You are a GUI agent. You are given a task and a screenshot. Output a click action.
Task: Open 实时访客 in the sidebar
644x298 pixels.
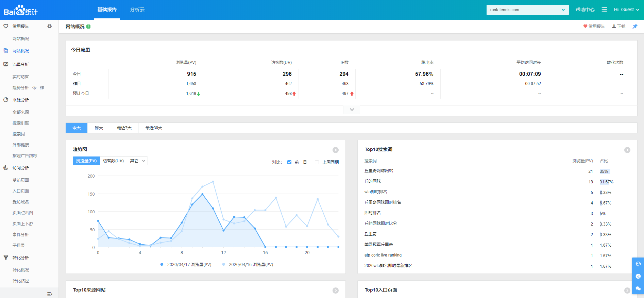coord(21,77)
